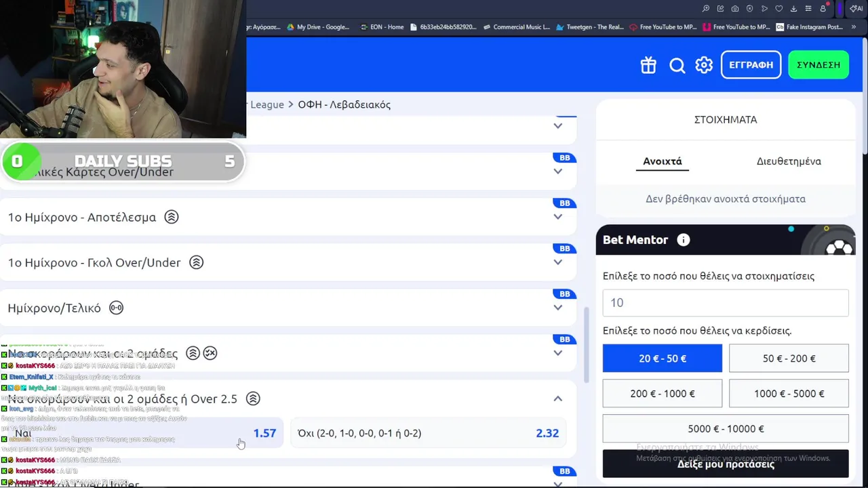
Task: Open My Drive - Google bookmark
Action: 318,27
